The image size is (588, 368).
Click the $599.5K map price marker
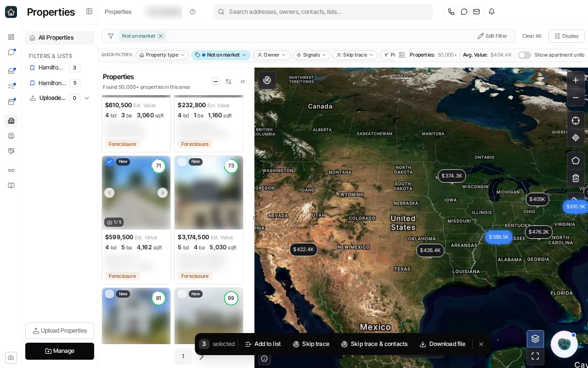point(498,237)
